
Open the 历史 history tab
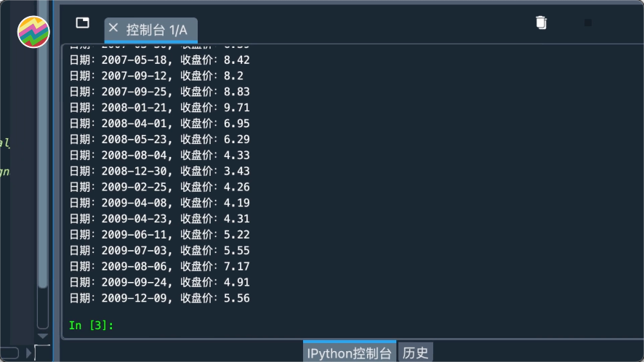click(415, 353)
